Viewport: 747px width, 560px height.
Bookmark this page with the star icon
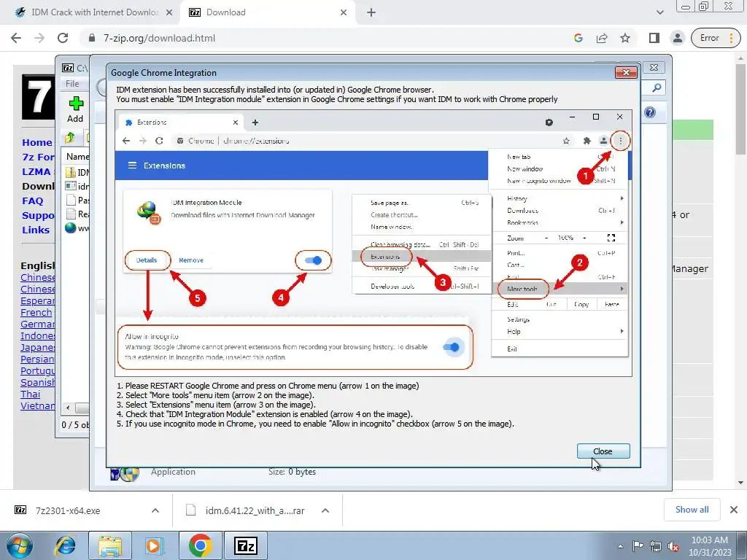[x=625, y=38]
